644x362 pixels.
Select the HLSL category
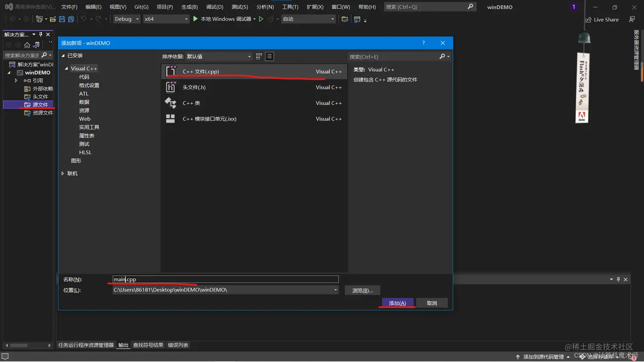[x=85, y=152]
